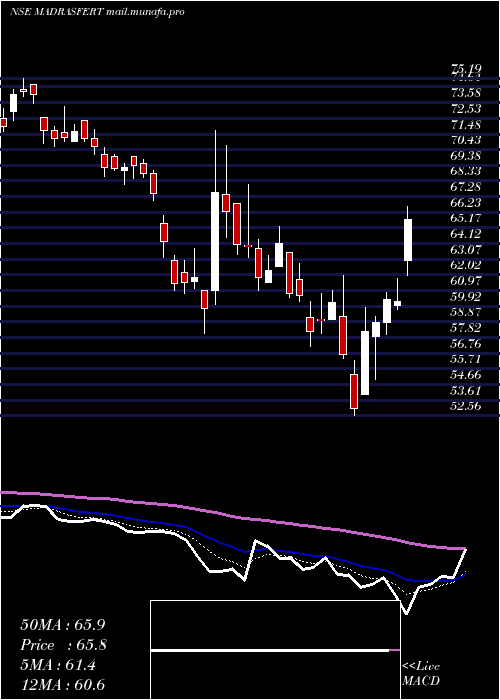The width and height of the screenshot is (500, 700).
Task: Select the 58.87 price axis label
Action: coord(466,312)
